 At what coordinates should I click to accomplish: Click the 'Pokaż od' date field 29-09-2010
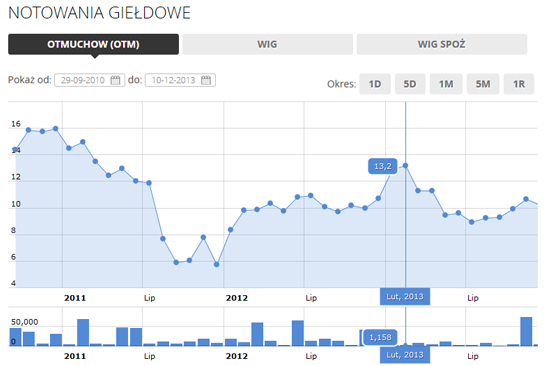click(x=89, y=80)
